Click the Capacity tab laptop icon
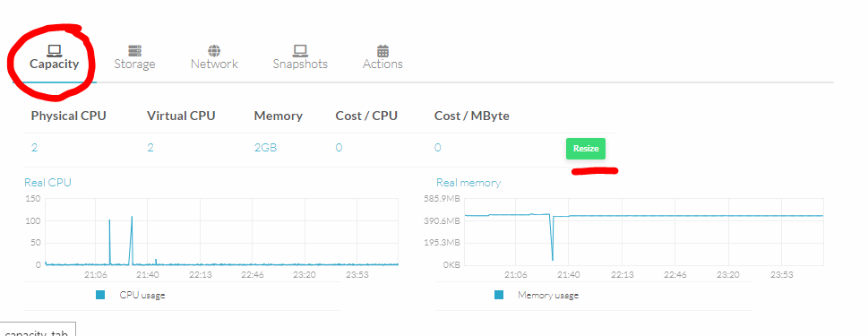Image resolution: width=868 pixels, height=336 pixels. 55,51
